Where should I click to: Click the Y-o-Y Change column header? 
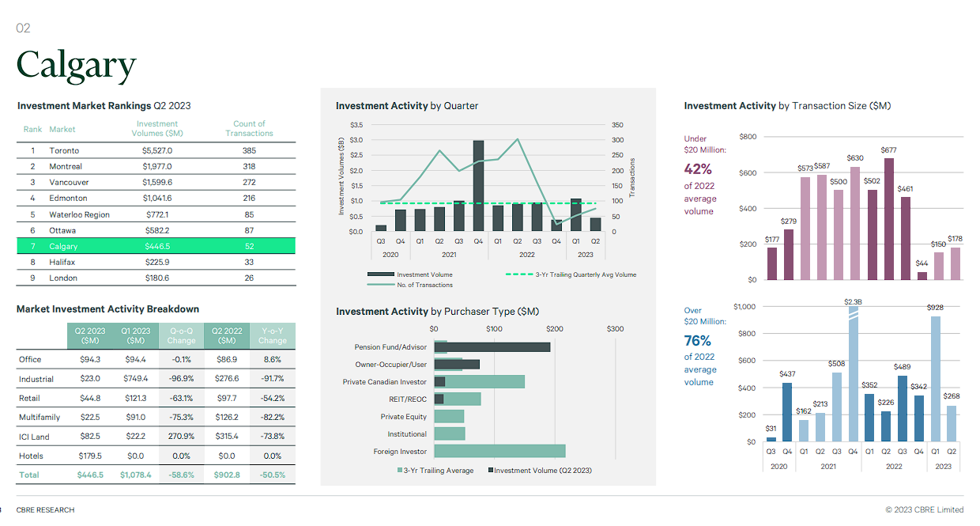point(272,335)
